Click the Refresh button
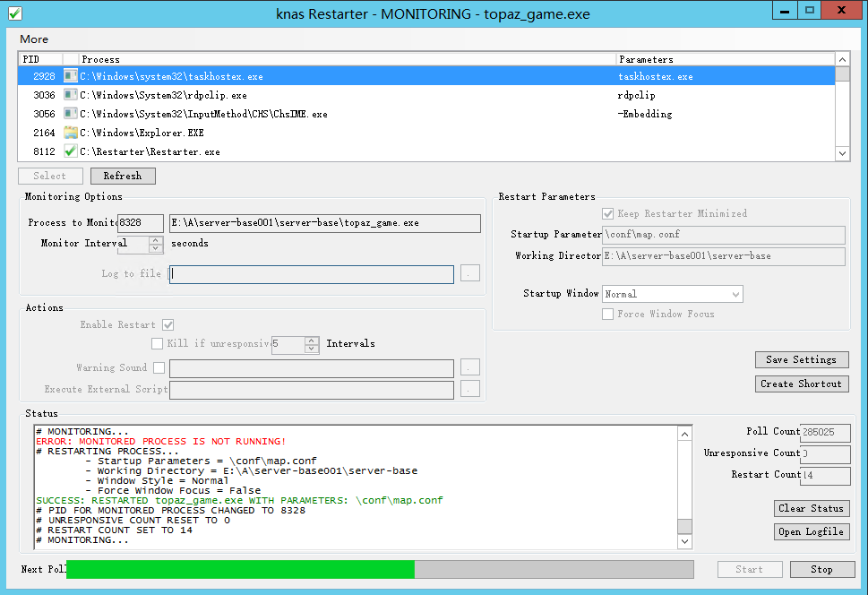The height and width of the screenshot is (595, 868). (123, 176)
